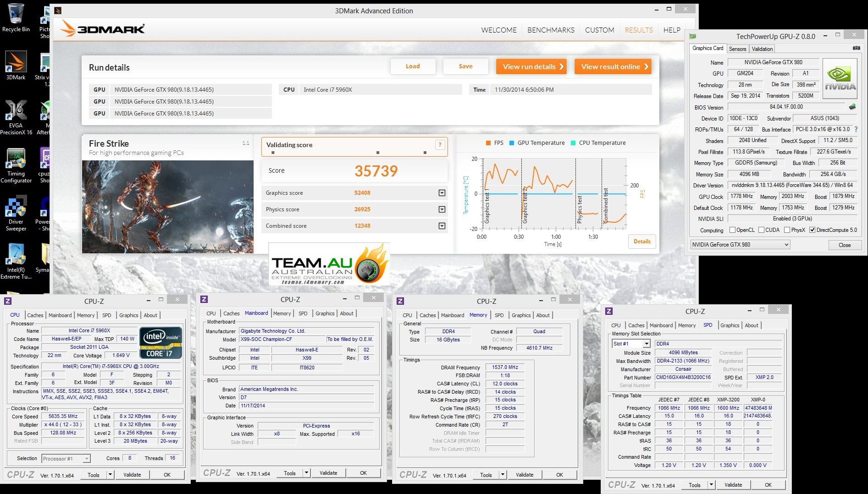Click the Intel Core i7 badge in CPU-Z
Viewport: 868px width, 494px height.
click(x=161, y=342)
